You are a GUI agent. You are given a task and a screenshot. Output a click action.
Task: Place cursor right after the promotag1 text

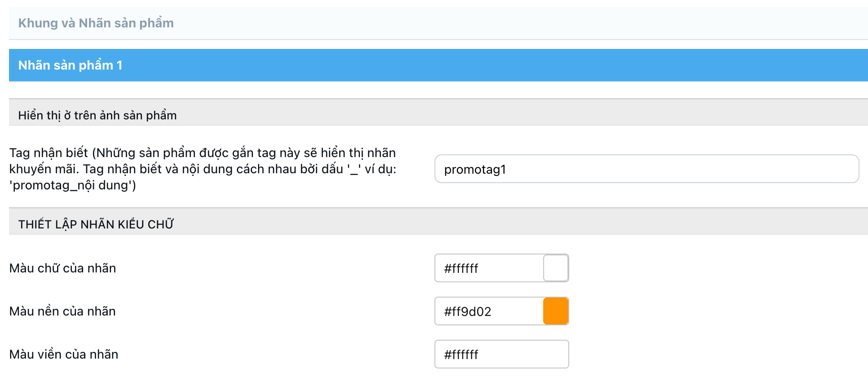point(507,169)
